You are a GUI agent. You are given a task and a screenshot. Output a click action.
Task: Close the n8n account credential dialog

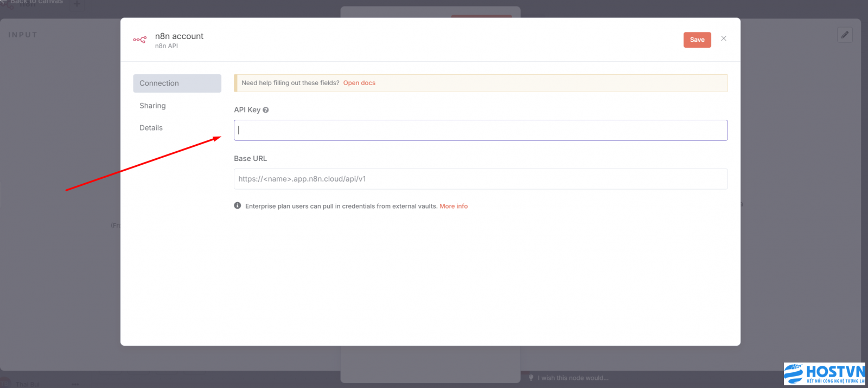[724, 38]
